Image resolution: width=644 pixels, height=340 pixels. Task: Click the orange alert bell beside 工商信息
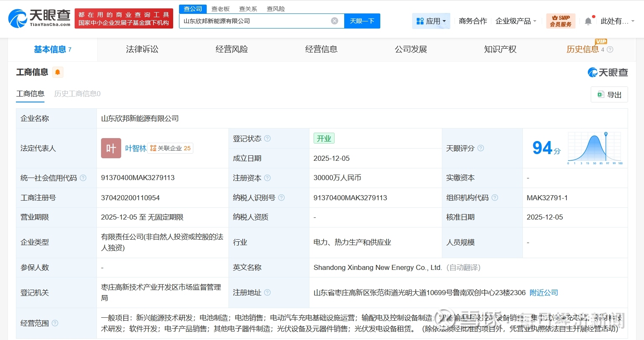pyautogui.click(x=58, y=72)
